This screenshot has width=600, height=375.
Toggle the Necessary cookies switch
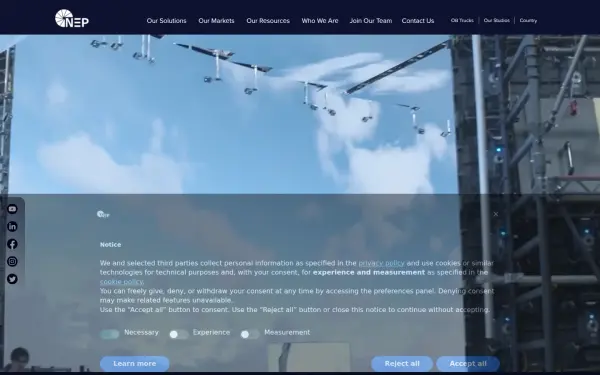tap(109, 334)
